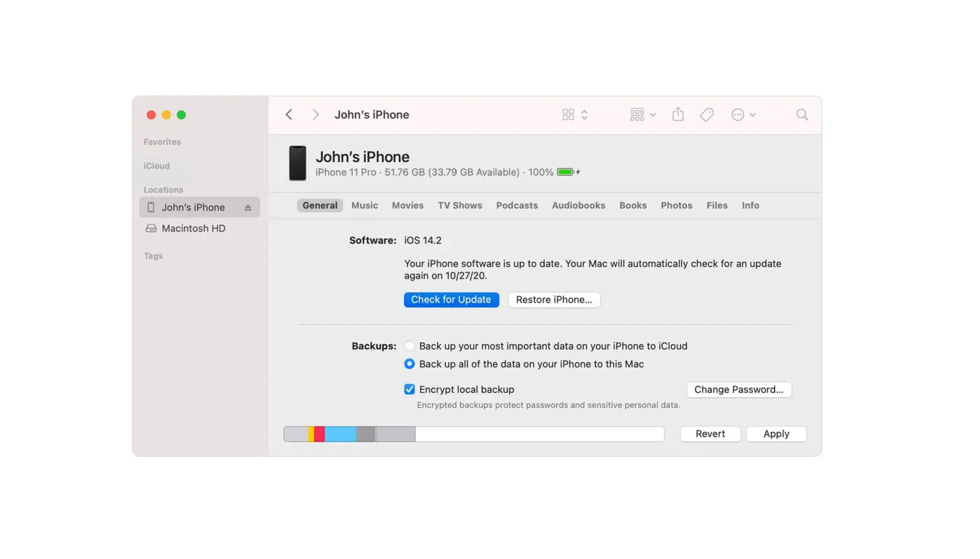Show the Files tab
Image resolution: width=980 pixels, height=559 pixels.
(717, 205)
